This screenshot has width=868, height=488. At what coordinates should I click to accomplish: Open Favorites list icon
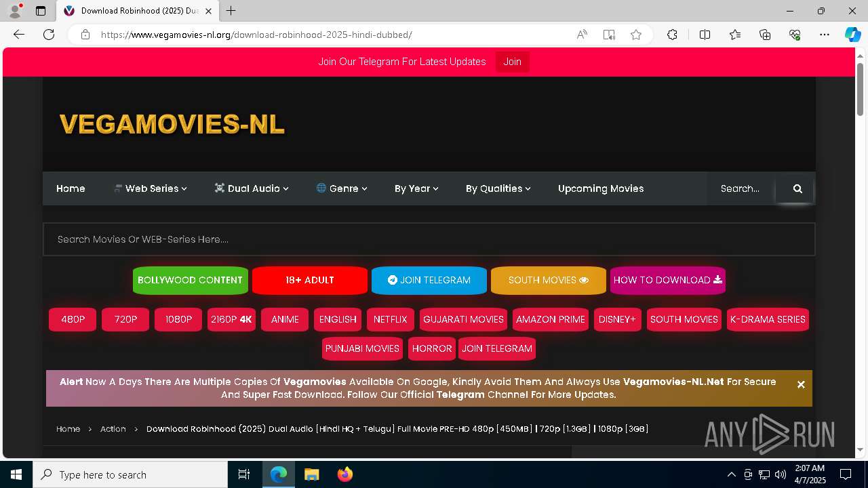click(x=735, y=35)
